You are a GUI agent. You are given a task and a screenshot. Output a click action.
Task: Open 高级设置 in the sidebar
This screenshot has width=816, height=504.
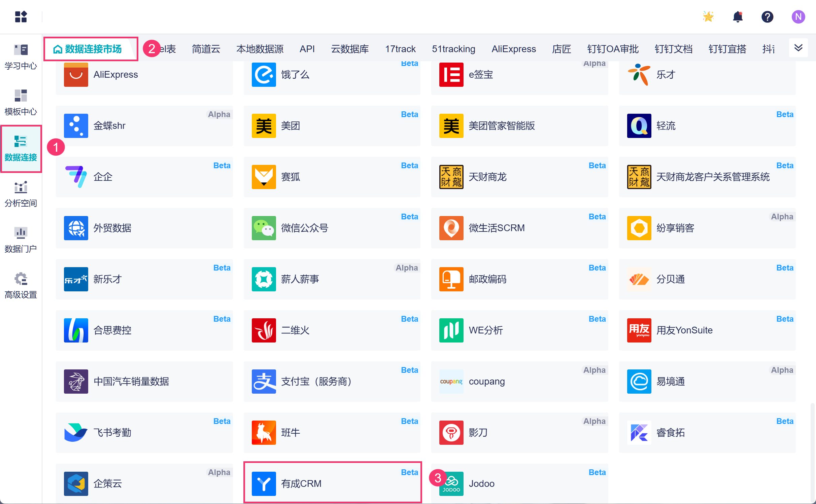(x=21, y=286)
